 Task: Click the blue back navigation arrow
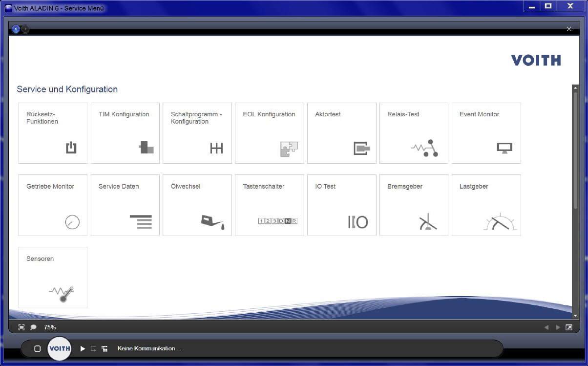(x=16, y=29)
